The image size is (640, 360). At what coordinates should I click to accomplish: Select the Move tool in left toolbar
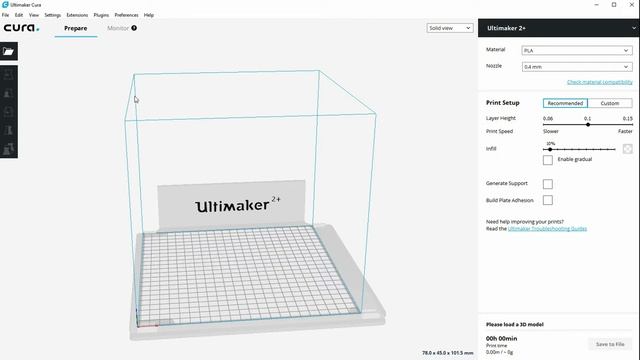coord(9,75)
